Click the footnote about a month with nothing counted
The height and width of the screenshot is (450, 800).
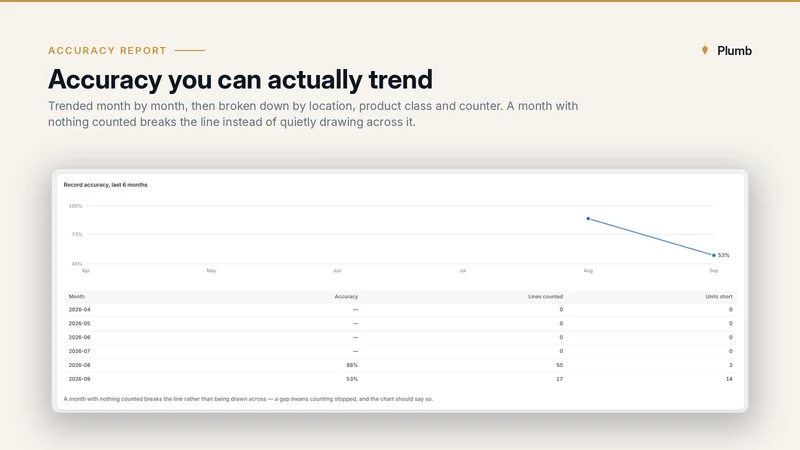(248, 399)
